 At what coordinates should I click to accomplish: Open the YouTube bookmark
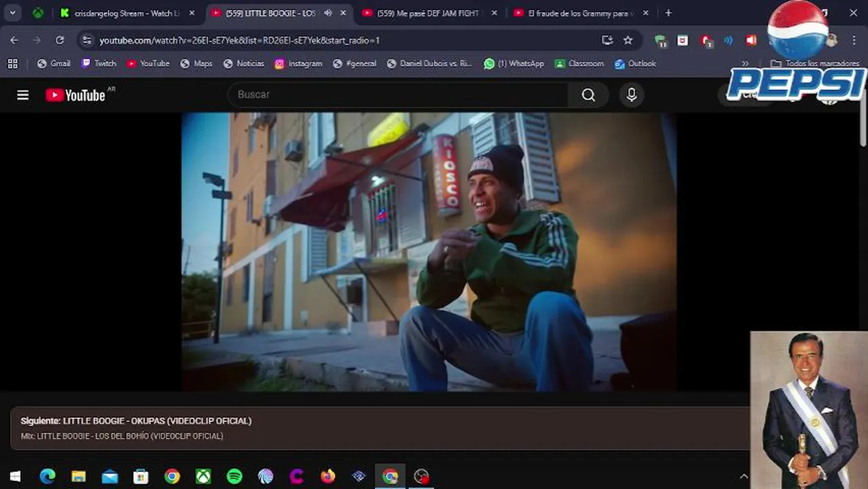tap(147, 63)
